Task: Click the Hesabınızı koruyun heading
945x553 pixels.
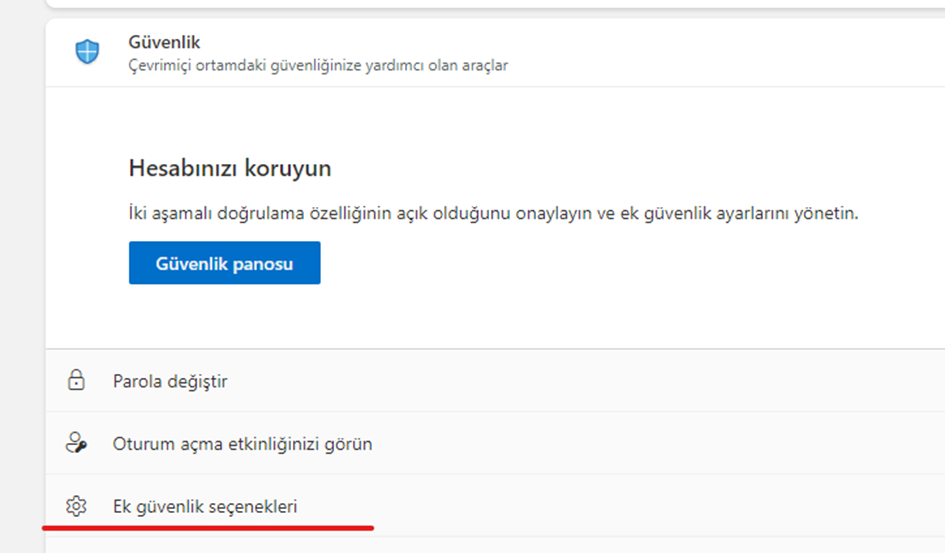Action: 230,168
